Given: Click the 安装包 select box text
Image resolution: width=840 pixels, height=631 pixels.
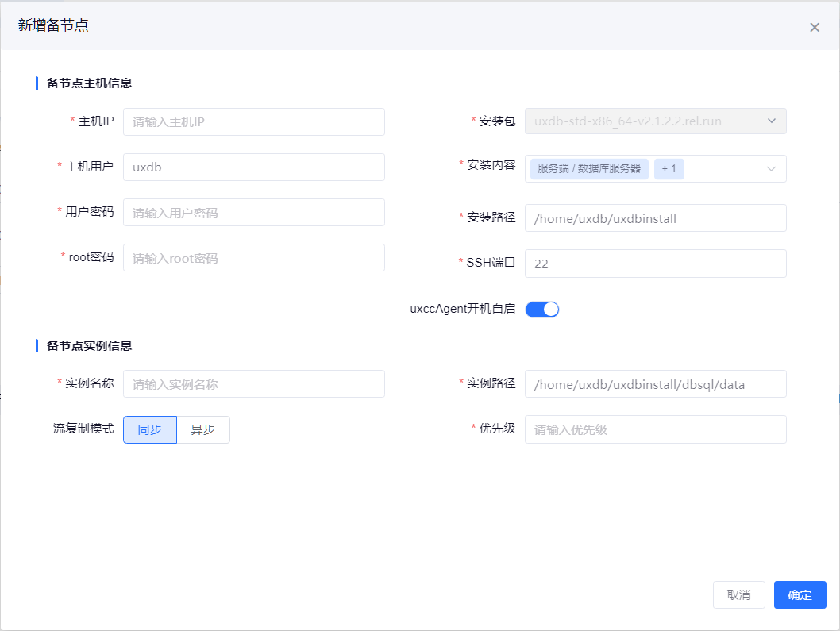Looking at the screenshot, I should (x=627, y=121).
